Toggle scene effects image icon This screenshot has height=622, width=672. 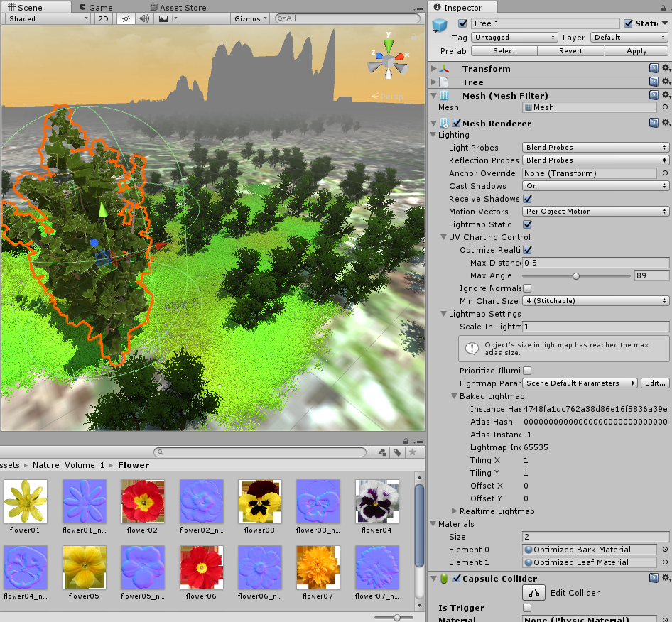pos(163,18)
